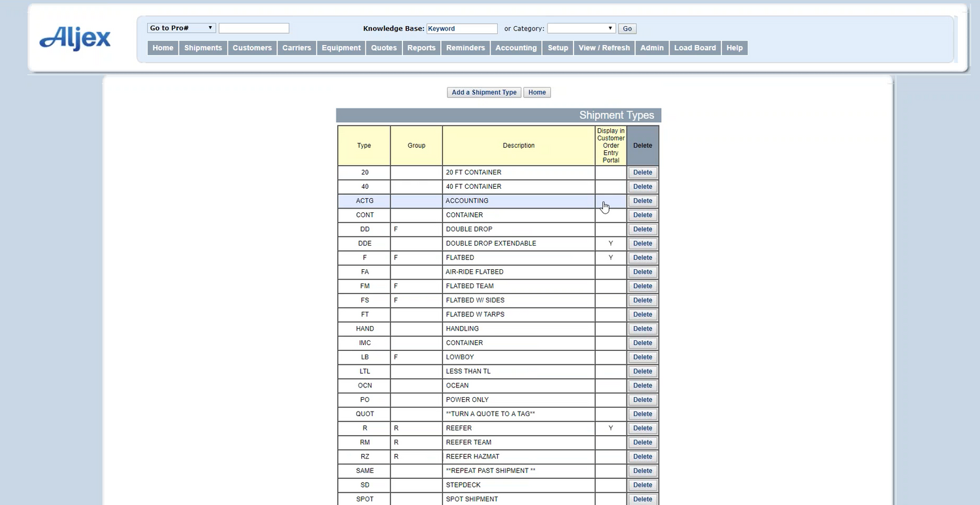Click the LTL type cell
Screen dimensions: 980x505
point(364,371)
